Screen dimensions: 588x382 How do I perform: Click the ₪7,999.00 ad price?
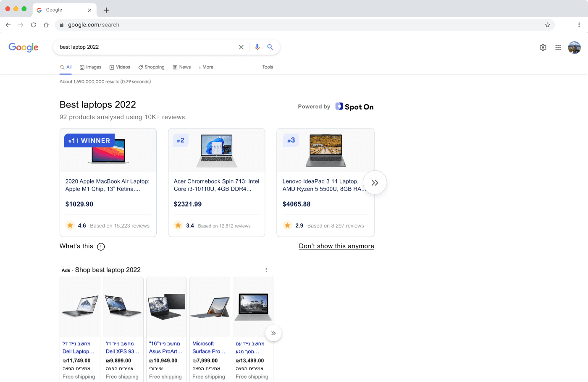pos(205,361)
